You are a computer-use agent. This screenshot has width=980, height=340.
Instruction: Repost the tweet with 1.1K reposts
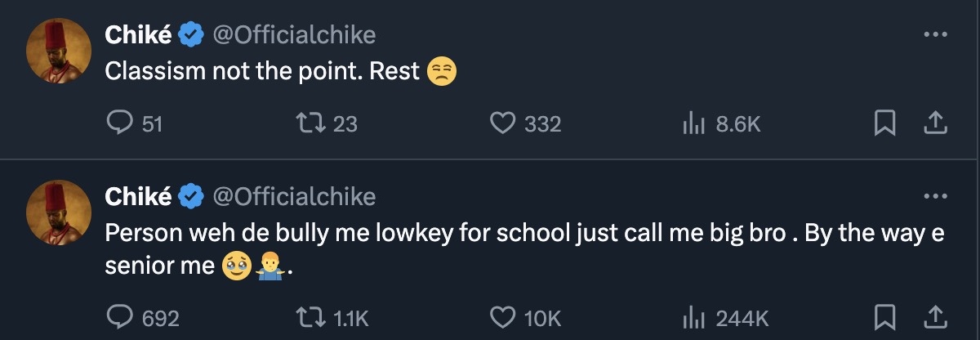310,318
